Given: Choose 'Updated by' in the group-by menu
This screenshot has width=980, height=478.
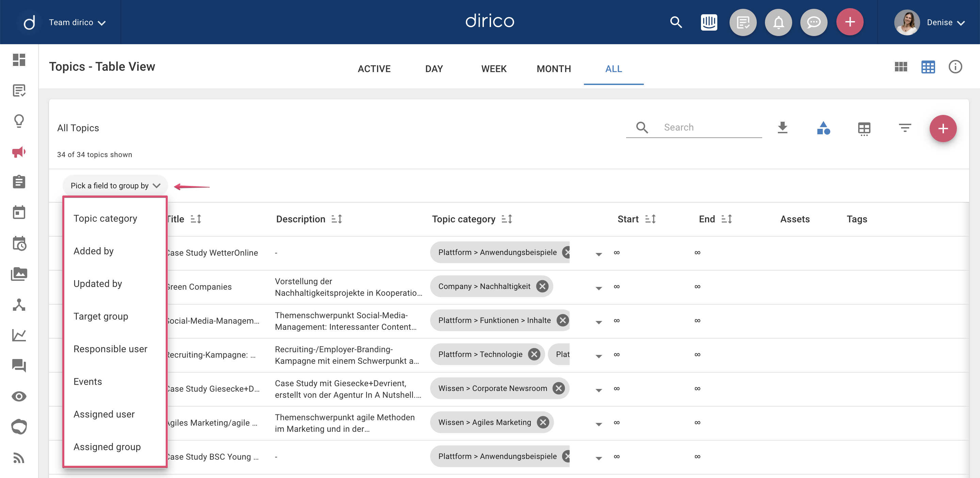Looking at the screenshot, I should (x=115, y=284).
